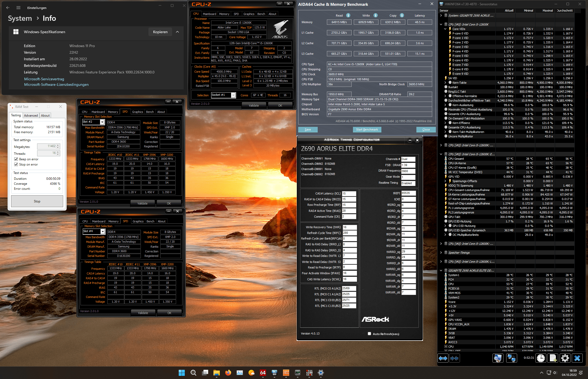Enable Auto Refresh checkbox in Timing Configurator
Screen dimensions: 588x379
click(369, 334)
